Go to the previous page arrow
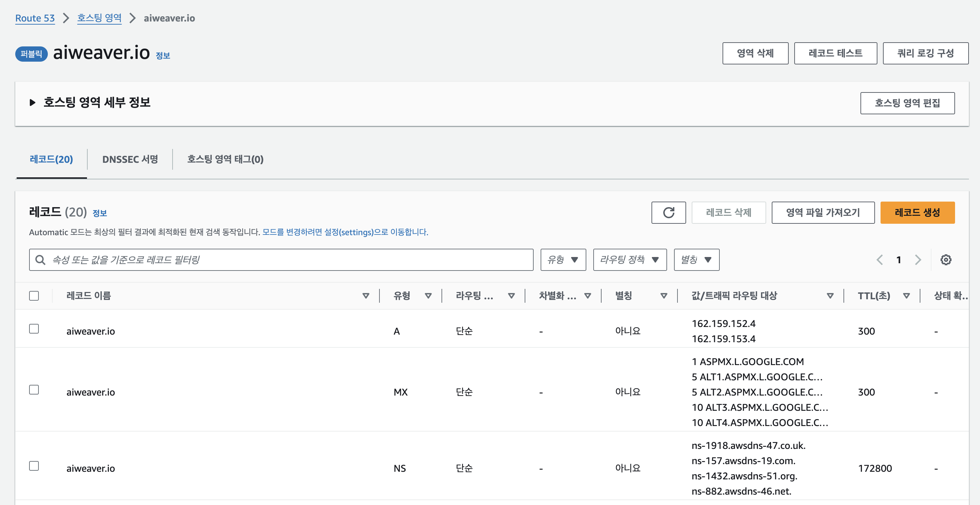980x505 pixels. tap(880, 260)
